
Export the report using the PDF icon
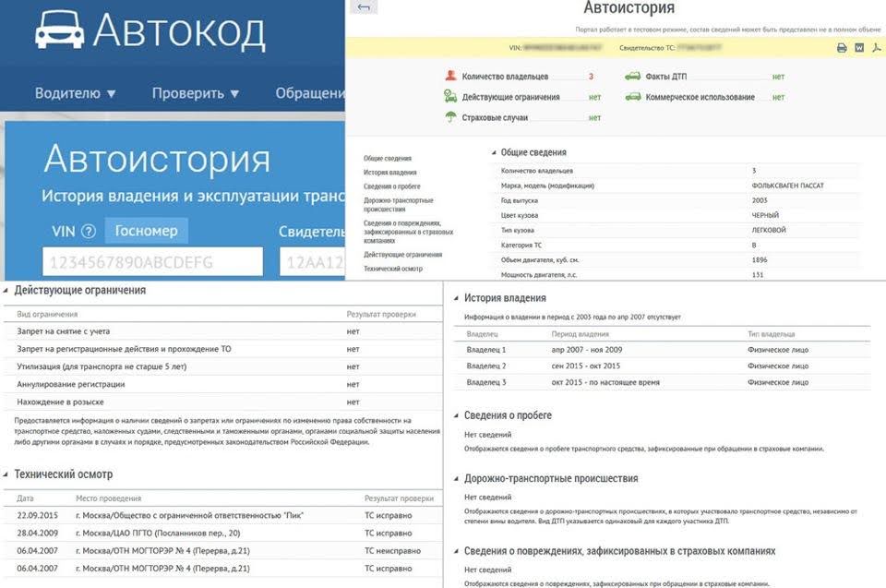[x=877, y=48]
